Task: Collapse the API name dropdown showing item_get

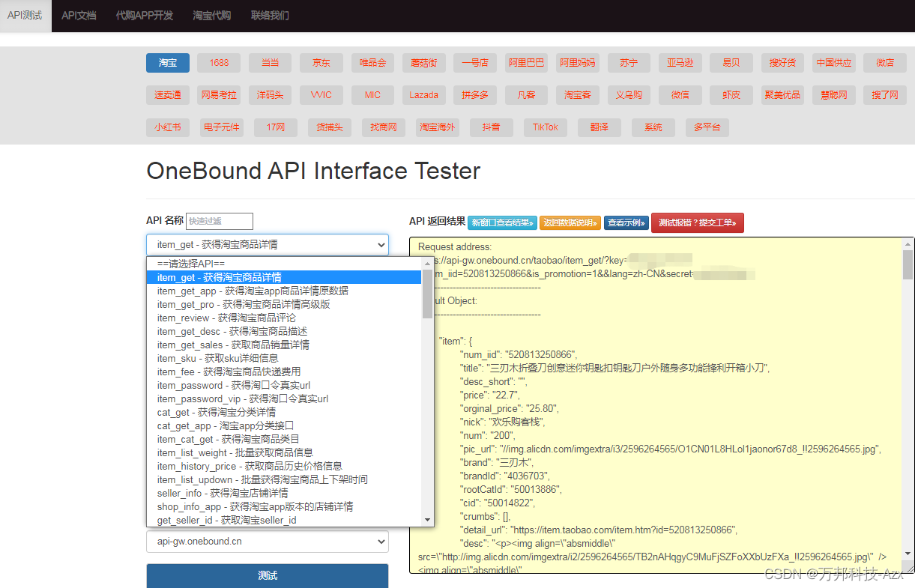Action: [268, 244]
